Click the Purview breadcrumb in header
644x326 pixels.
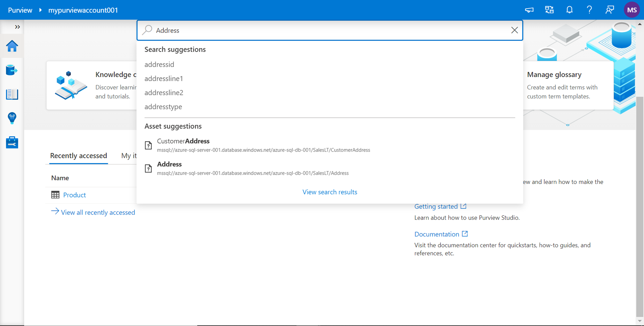[20, 10]
